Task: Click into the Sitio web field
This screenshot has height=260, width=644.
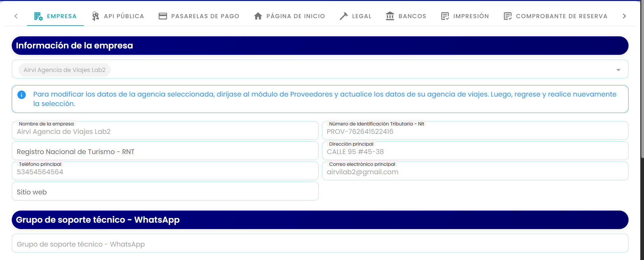Action: (x=165, y=191)
